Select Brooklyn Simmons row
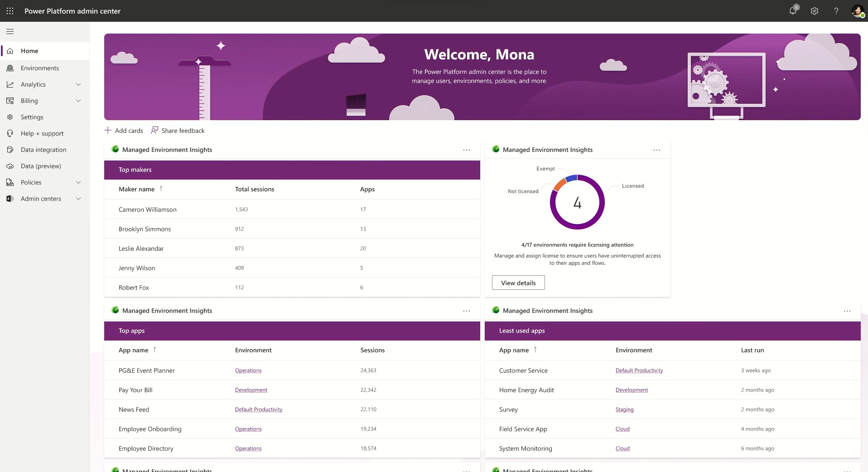 coord(292,229)
